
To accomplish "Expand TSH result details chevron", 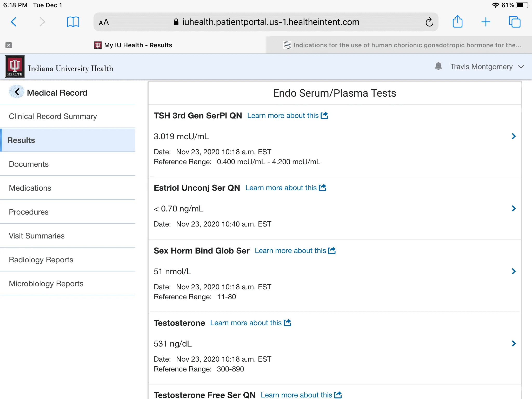I will pos(514,136).
